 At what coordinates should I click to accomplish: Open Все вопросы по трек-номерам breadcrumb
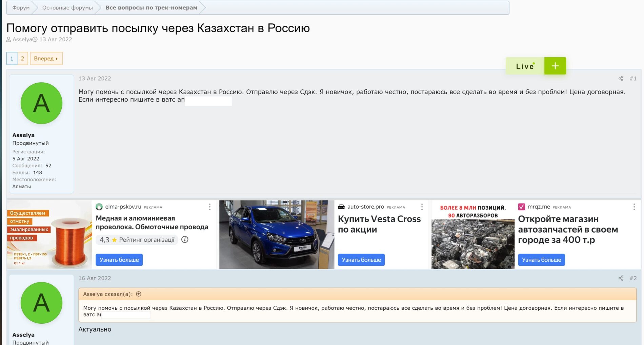[151, 8]
